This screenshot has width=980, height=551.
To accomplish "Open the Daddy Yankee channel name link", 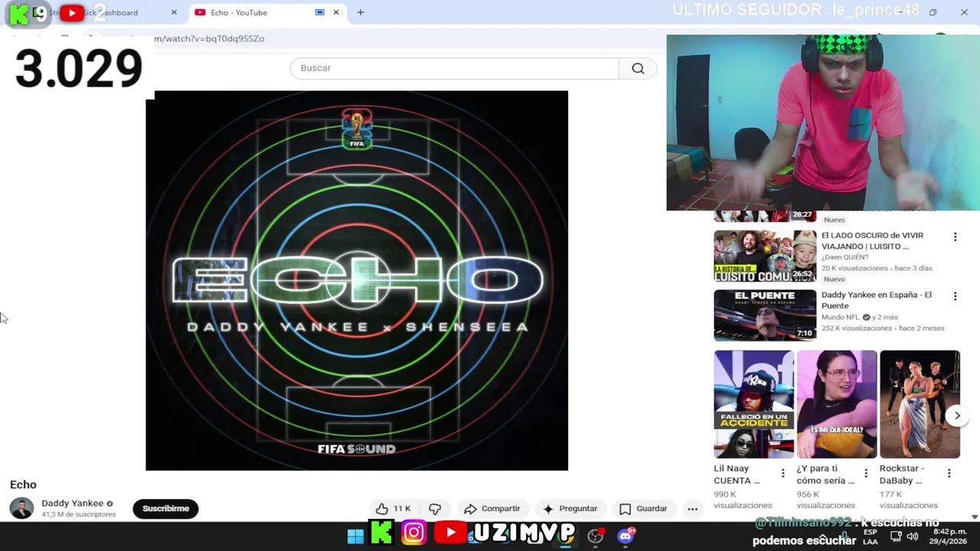I will (x=72, y=503).
